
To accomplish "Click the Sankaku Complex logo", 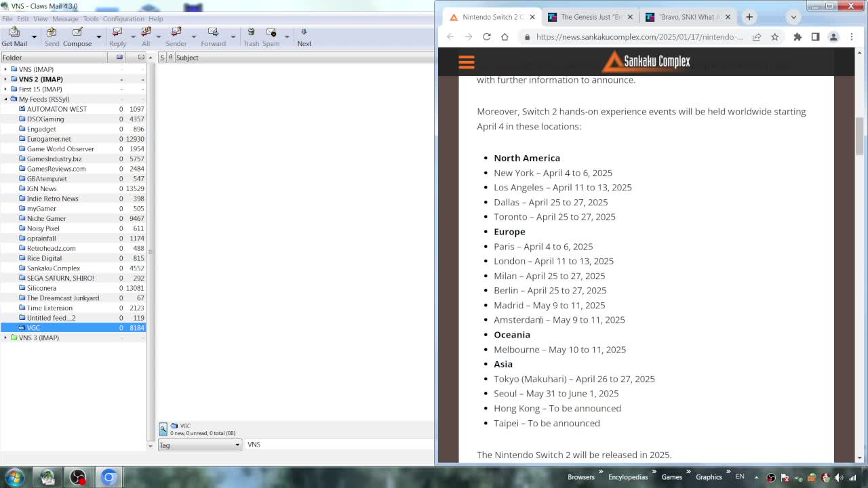I will (x=646, y=62).
